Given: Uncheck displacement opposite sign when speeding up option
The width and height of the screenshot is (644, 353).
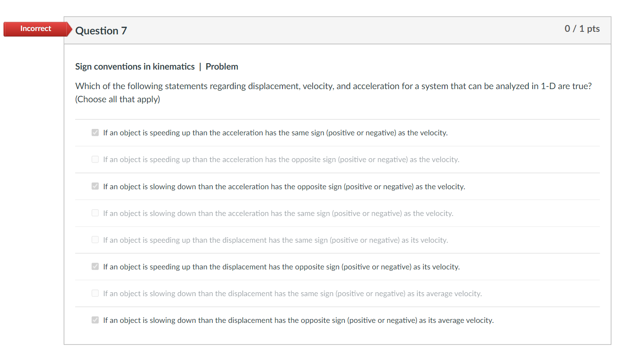Looking at the screenshot, I should coord(95,266).
